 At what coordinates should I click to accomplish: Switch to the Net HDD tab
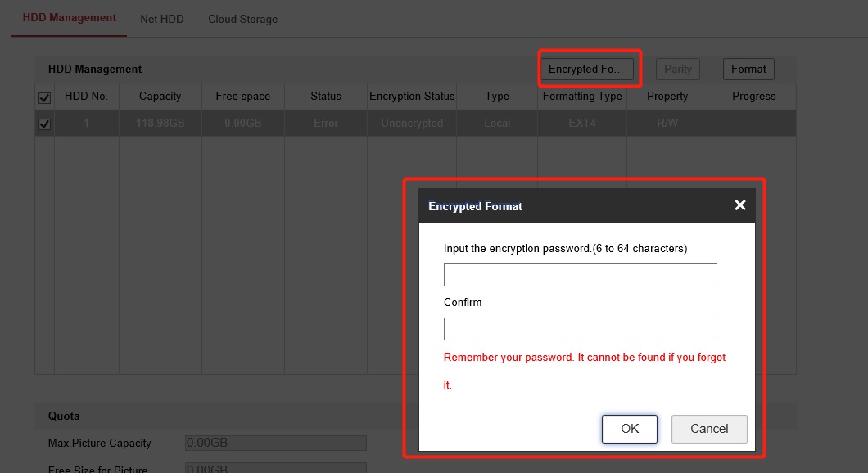coord(161,19)
